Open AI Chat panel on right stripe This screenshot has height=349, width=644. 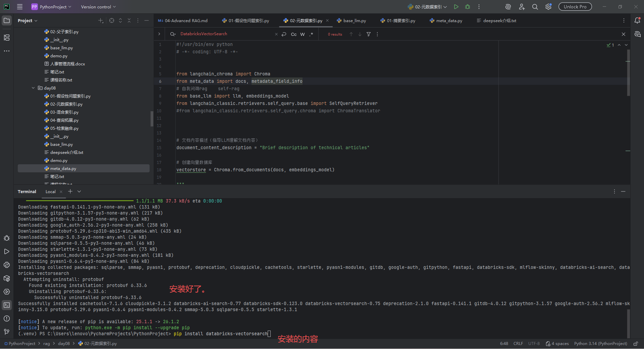[637, 34]
